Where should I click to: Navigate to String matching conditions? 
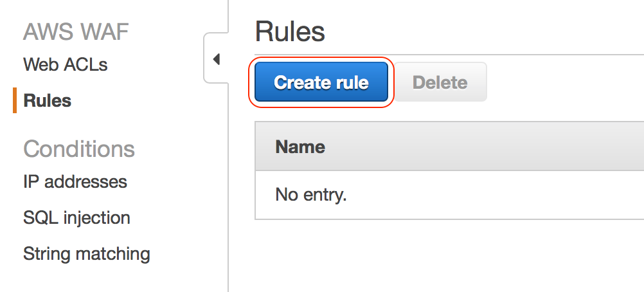(87, 254)
